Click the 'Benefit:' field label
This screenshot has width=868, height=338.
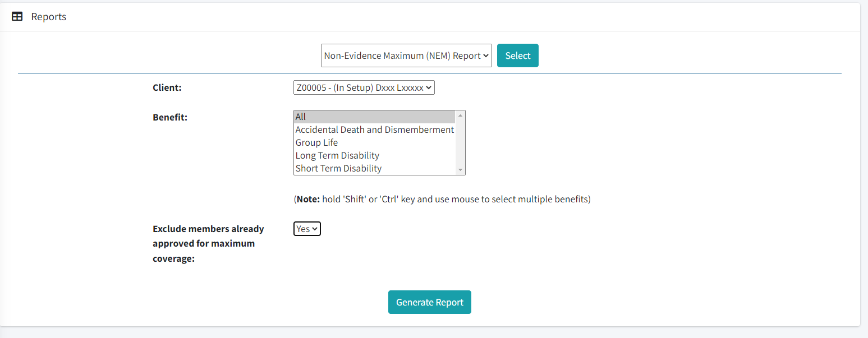[170, 117]
